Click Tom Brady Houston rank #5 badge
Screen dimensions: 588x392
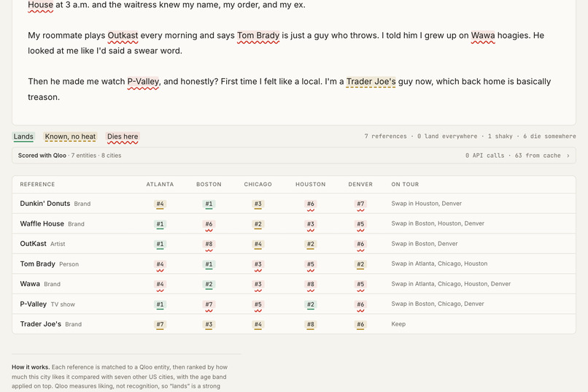pyautogui.click(x=311, y=264)
